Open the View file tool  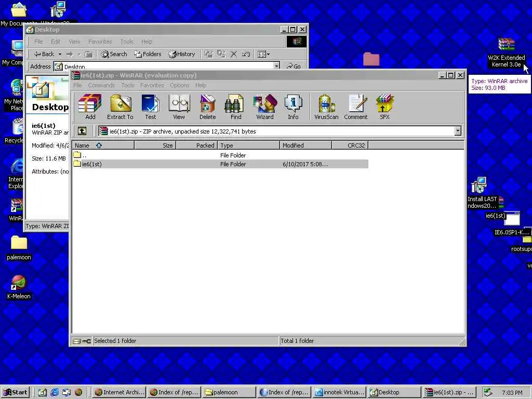click(x=179, y=107)
